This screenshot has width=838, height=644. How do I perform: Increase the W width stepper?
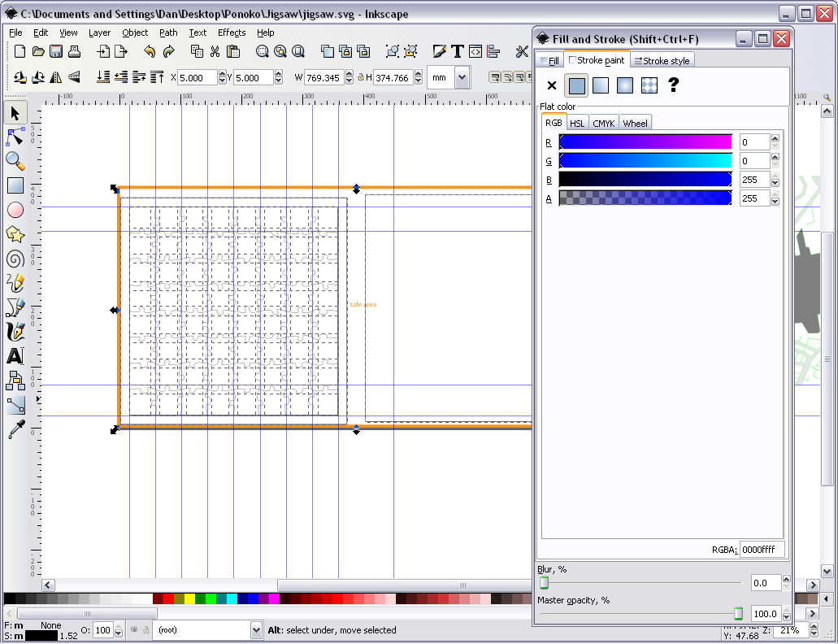coord(349,74)
